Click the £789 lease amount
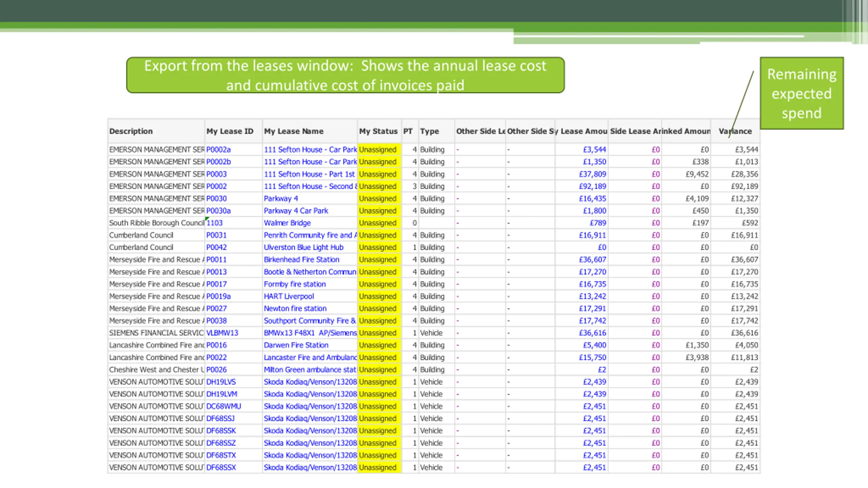This screenshot has height=488, width=868. point(598,223)
